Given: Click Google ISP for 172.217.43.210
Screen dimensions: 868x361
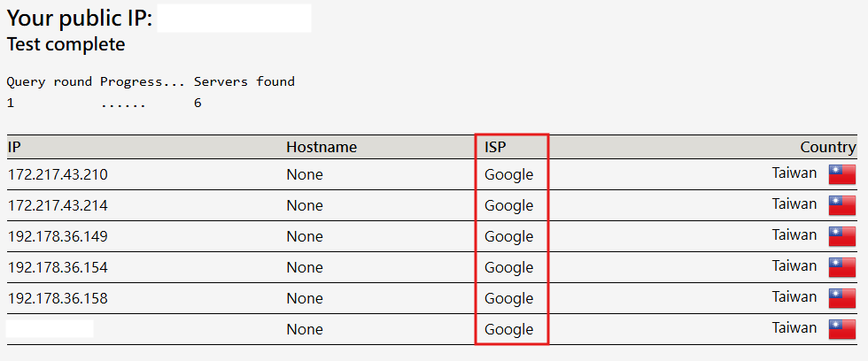Looking at the screenshot, I should coord(509,174).
